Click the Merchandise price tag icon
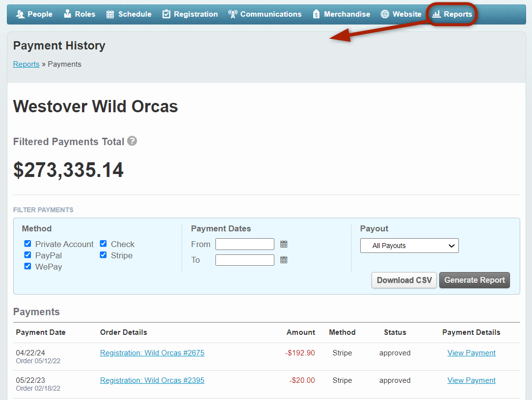The width and height of the screenshot is (532, 400). [x=316, y=14]
